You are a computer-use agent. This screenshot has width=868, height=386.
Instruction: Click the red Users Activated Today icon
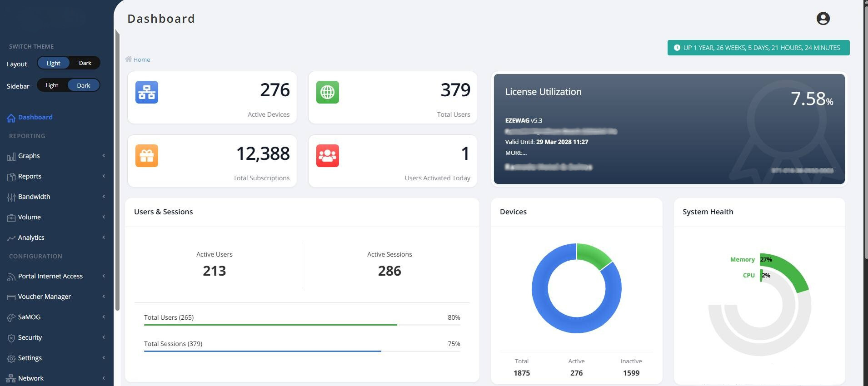click(327, 156)
